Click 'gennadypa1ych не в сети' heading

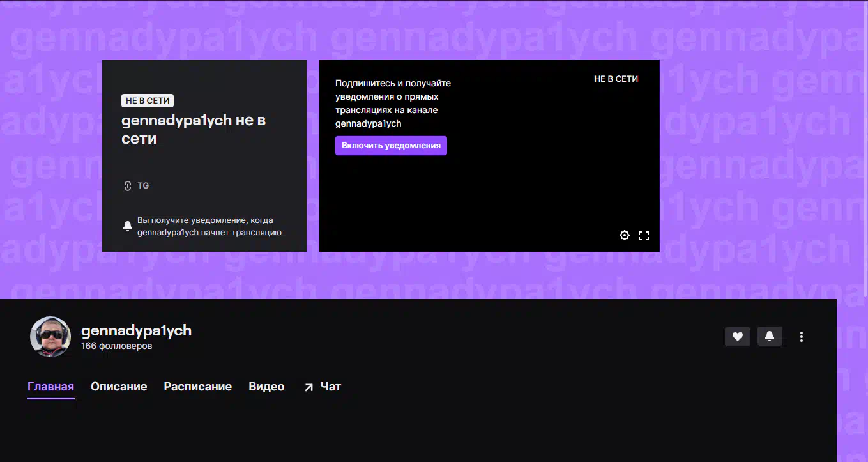[x=194, y=129]
